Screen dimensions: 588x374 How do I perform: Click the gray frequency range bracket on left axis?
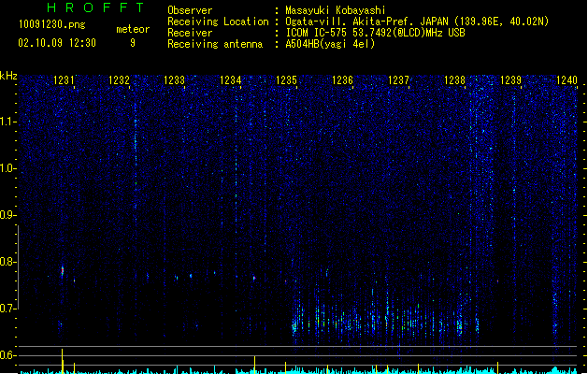(x=18, y=267)
